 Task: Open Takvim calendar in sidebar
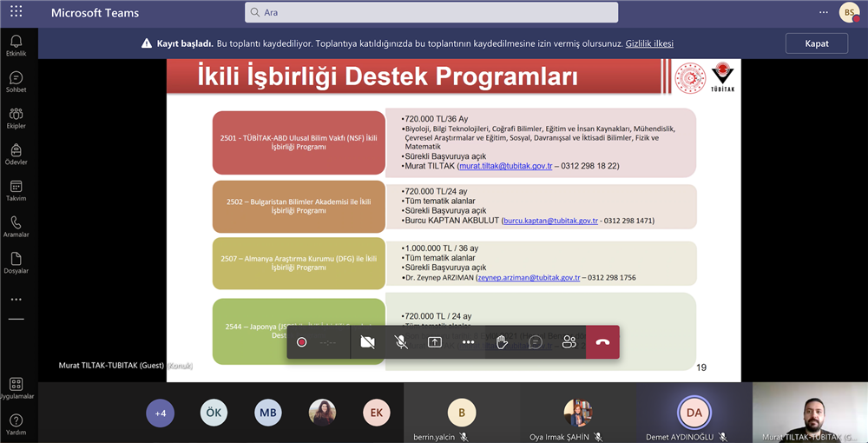click(x=16, y=190)
